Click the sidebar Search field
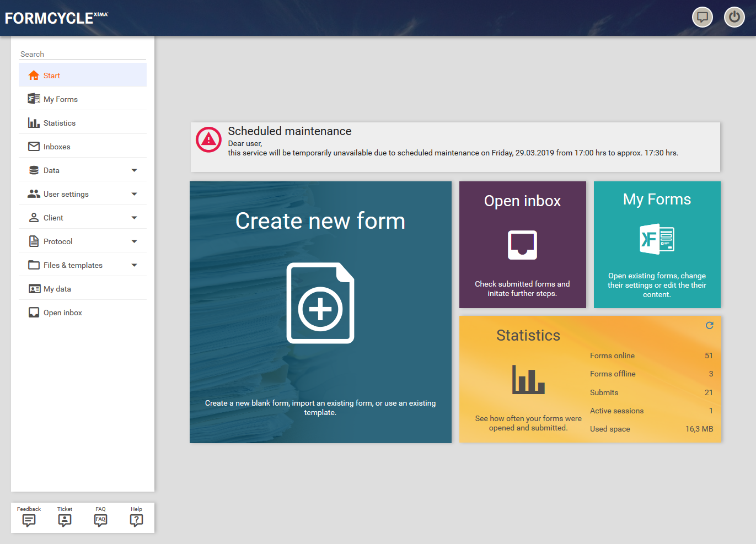This screenshot has height=544, width=756. (83, 54)
